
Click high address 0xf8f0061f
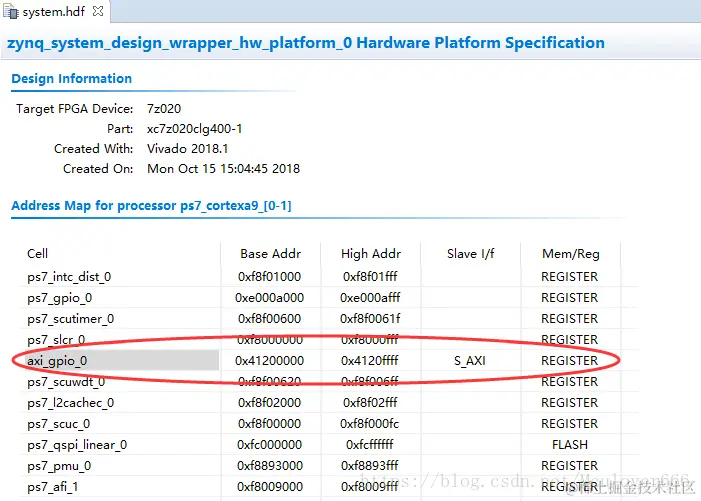pos(370,319)
